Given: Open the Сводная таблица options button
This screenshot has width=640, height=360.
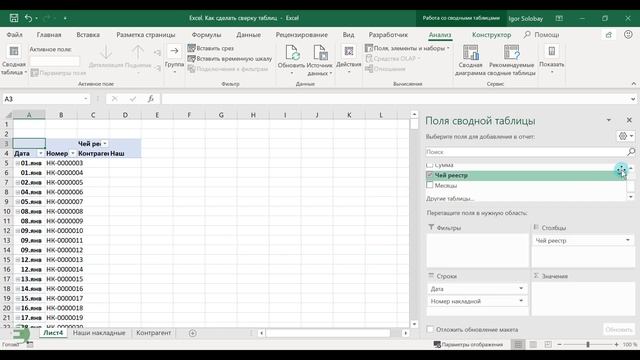Looking at the screenshot, I should point(13,60).
